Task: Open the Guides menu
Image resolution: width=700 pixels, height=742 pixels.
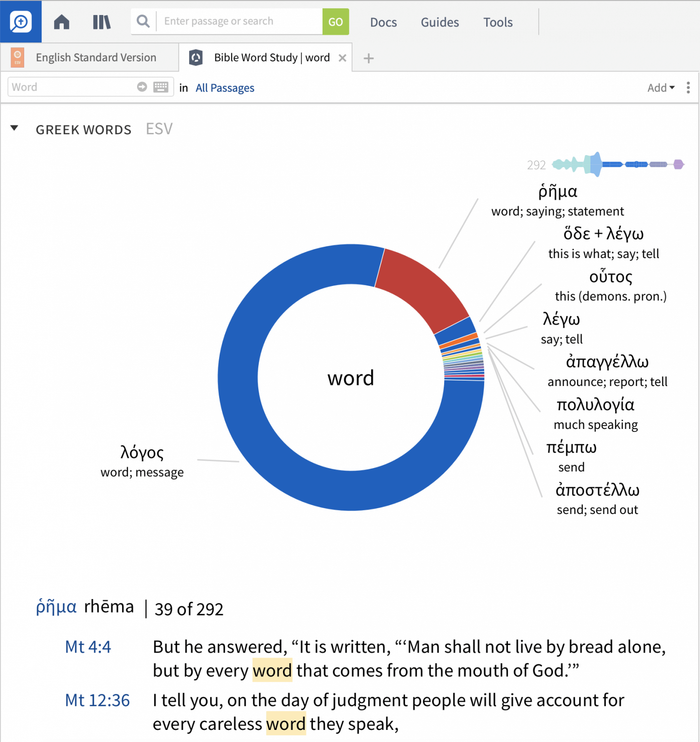Action: click(439, 22)
